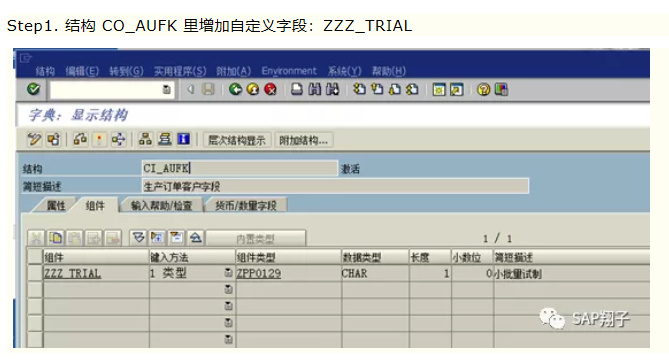Open 键入方法 dropdown in second empty row
Screen dimensions: 669x360
[x=229, y=306]
